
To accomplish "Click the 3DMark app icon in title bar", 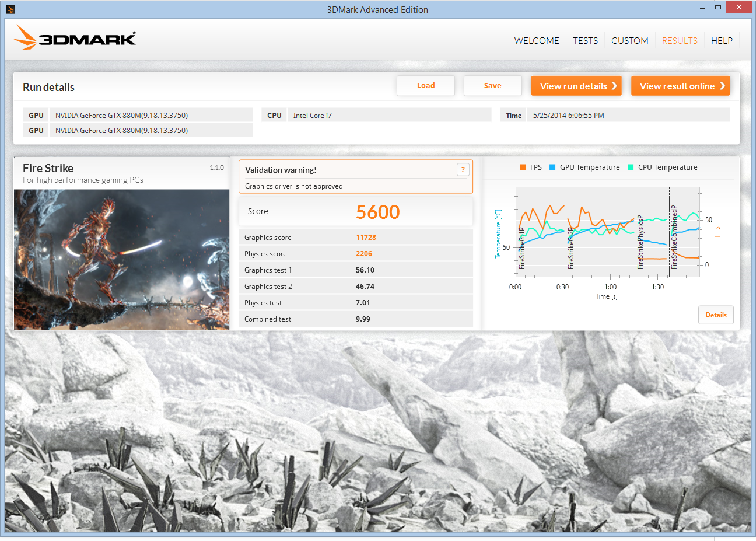I will pos(10,9).
